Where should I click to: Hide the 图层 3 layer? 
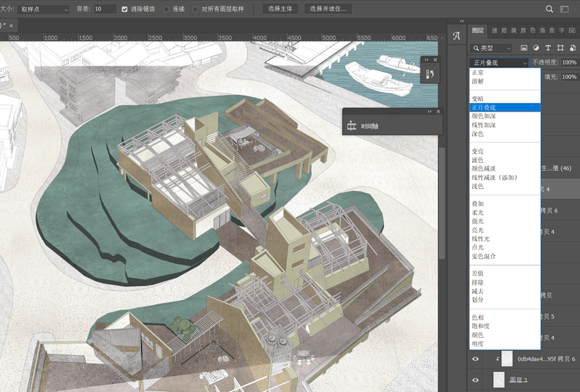[x=475, y=380]
